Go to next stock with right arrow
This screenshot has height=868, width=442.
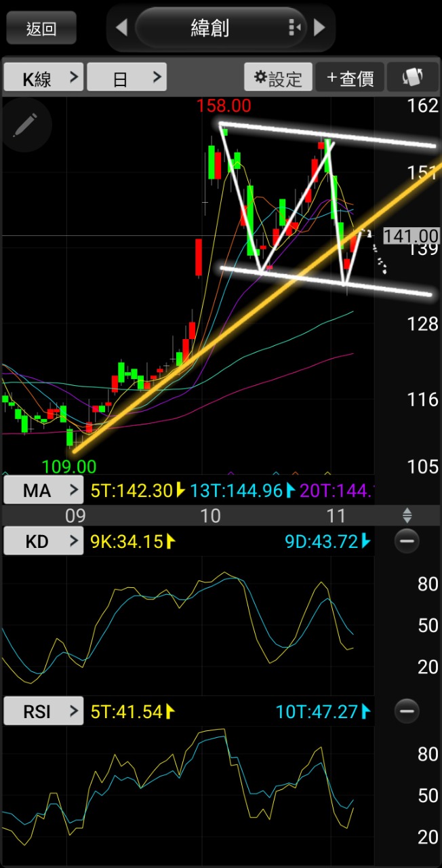click(319, 28)
